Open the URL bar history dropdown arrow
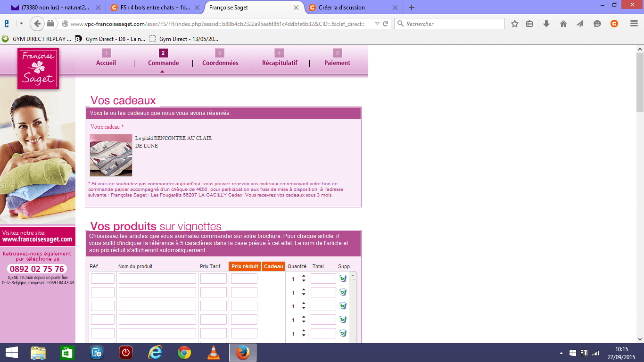The height and width of the screenshot is (362, 644). click(x=377, y=24)
